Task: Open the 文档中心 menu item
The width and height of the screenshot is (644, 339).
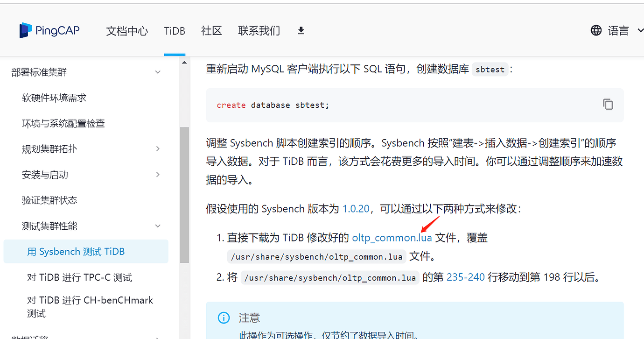Action: click(x=127, y=31)
